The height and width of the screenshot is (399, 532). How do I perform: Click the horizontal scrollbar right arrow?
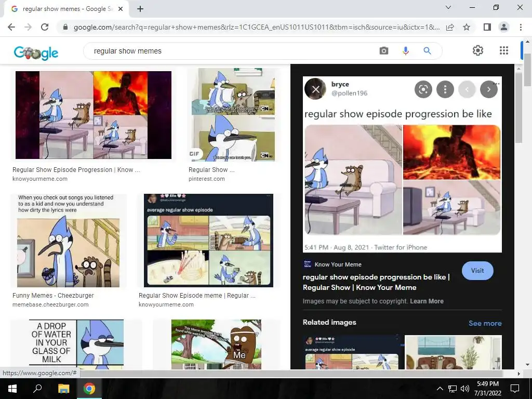(x=518, y=374)
